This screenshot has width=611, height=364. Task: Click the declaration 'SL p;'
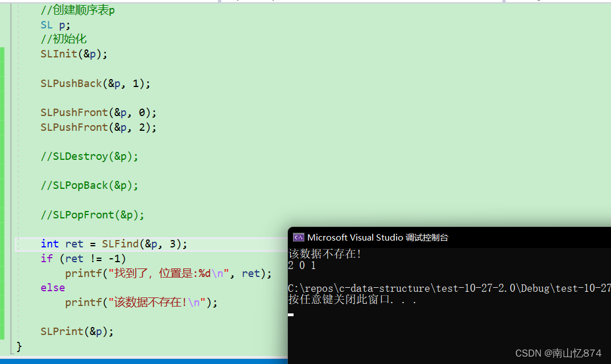(55, 26)
